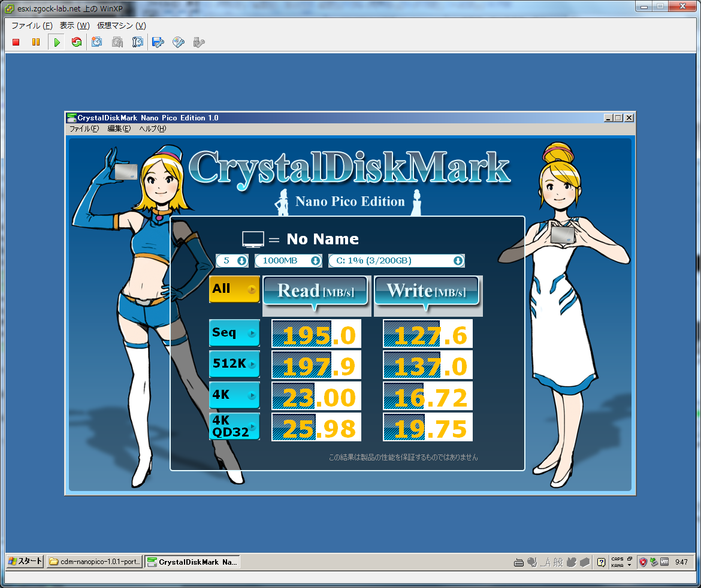Run the 4K benchmark test

coord(234,395)
